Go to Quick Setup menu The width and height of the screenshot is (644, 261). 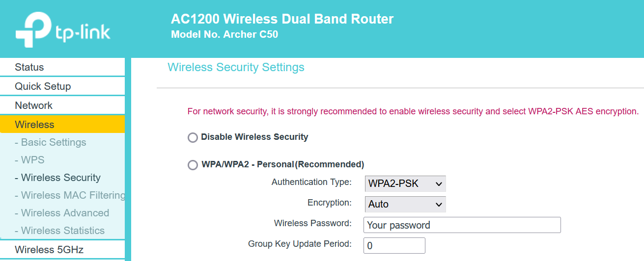[x=43, y=86]
